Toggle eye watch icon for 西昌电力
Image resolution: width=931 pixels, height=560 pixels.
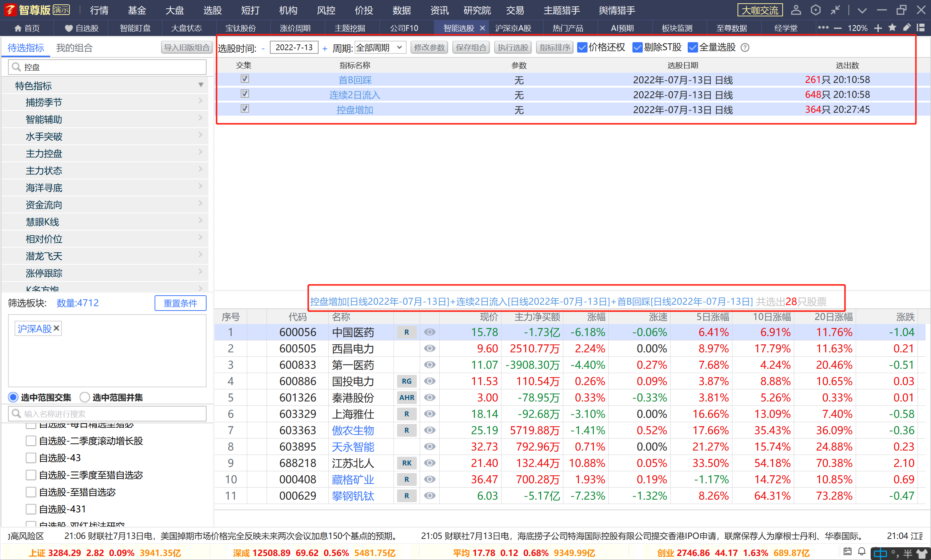click(429, 348)
